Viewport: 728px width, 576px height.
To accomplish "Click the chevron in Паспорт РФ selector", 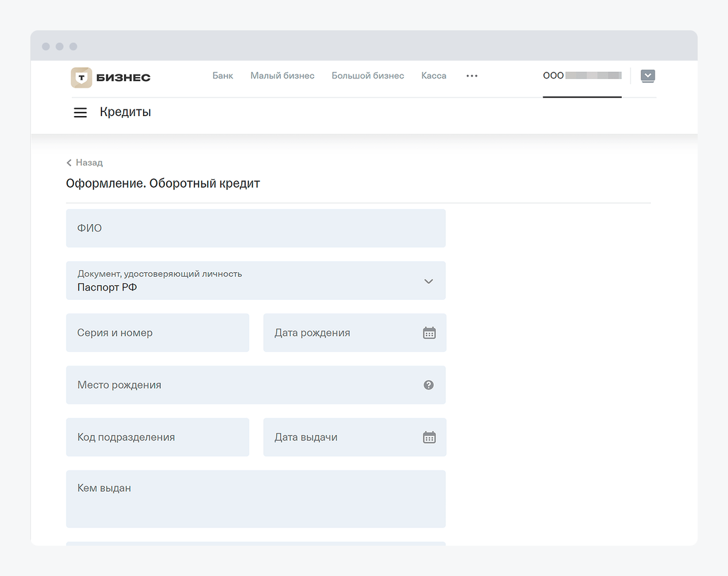I will pyautogui.click(x=429, y=281).
